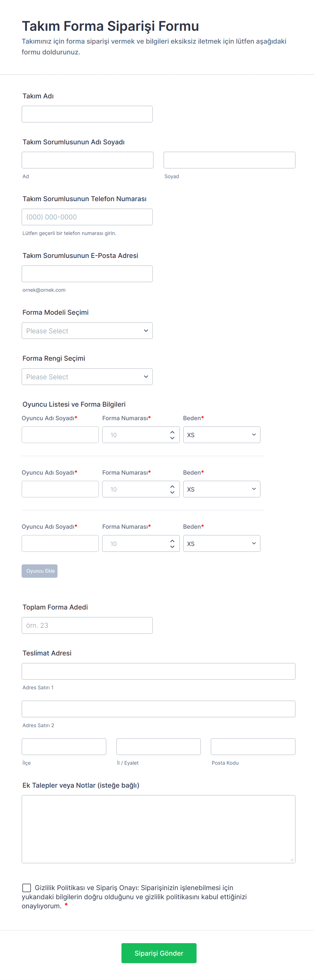
Task: Select the E-Posta Adresi field
Action: pos(87,274)
